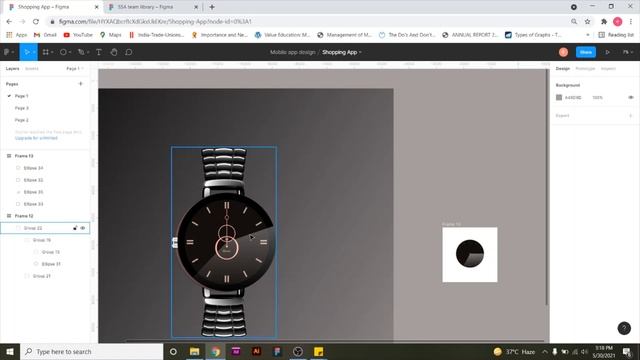Click the Type here to search box

coord(91,351)
